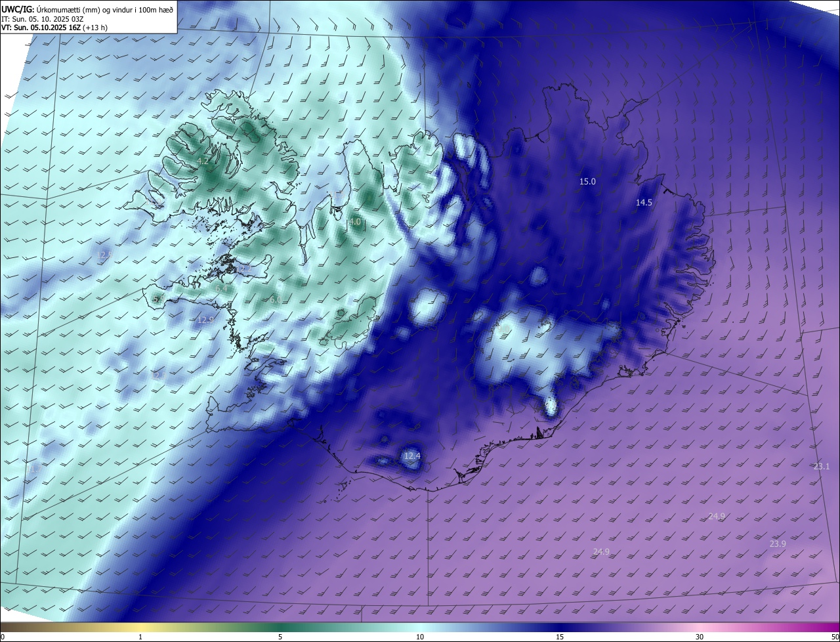Click the 23.9 value label on the map
The width and height of the screenshot is (840, 642).
click(x=778, y=544)
